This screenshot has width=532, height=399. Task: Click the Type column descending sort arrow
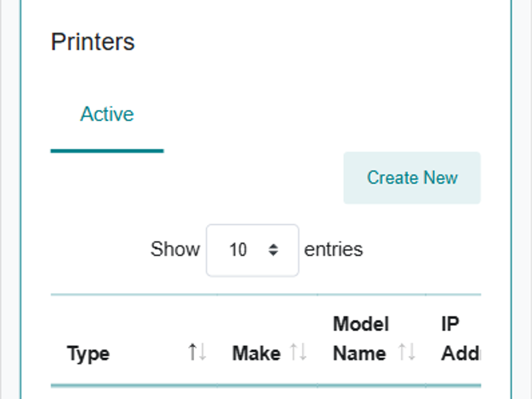point(201,352)
